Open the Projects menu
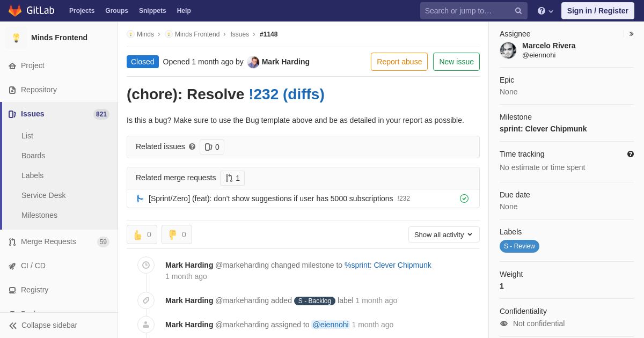This screenshot has width=644, height=338. [x=82, y=11]
